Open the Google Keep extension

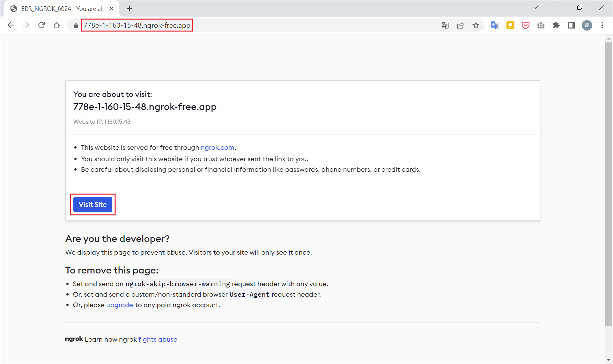[510, 25]
